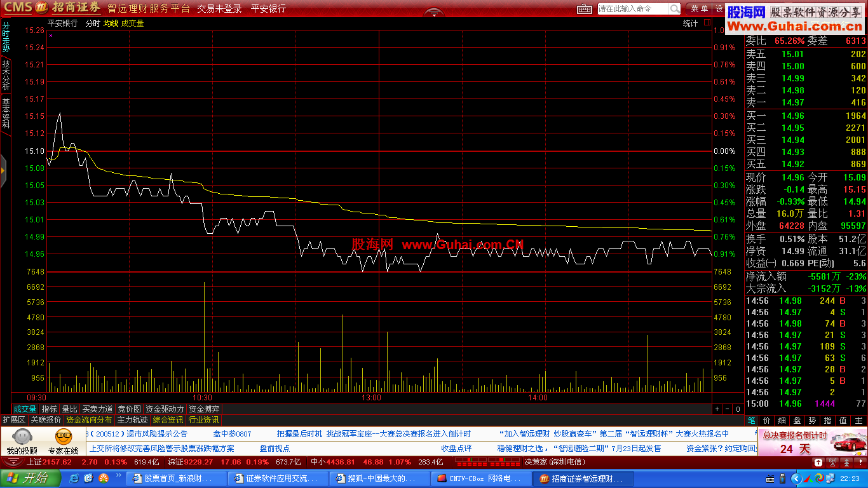Click the 0 reset button under chart
The width and height of the screenshot is (868, 488).
[x=737, y=409]
